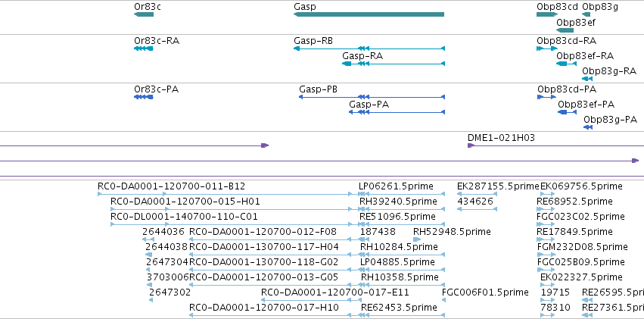
Task: Select the RH52948.5prime EST glyph
Action: [417, 239]
